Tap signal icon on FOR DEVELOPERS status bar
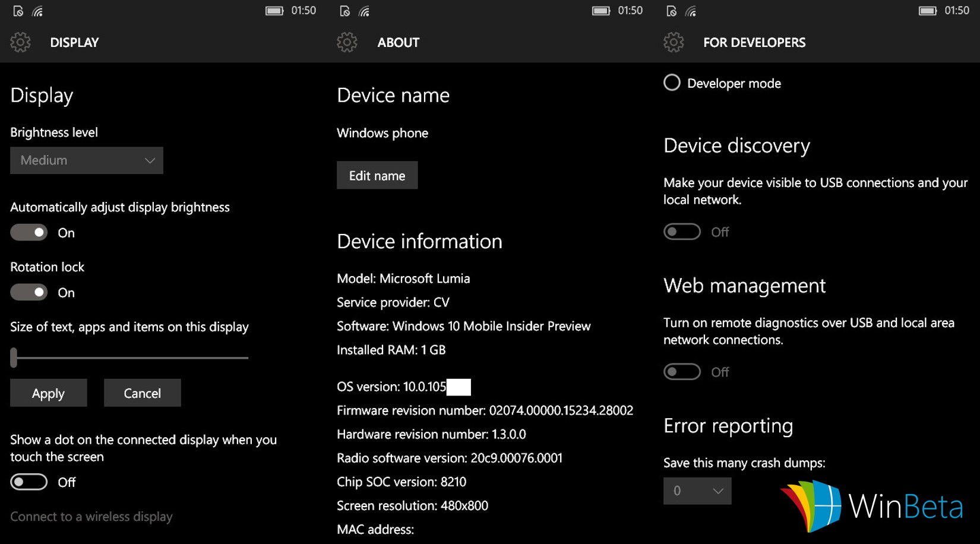 pos(691,11)
